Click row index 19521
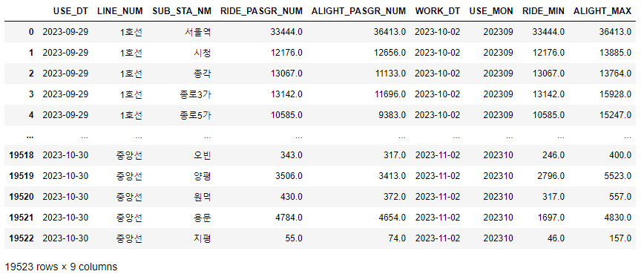The height and width of the screenshot is (277, 644). click(x=22, y=218)
